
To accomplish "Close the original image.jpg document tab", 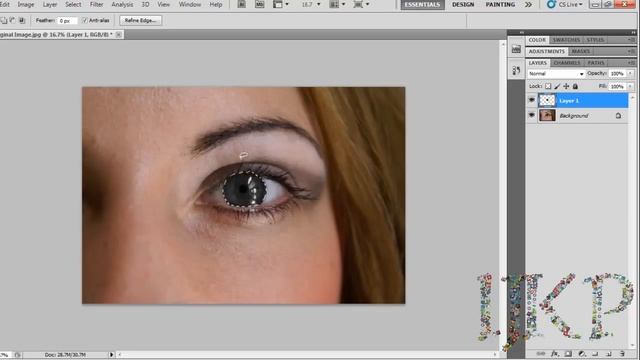I will click(118, 35).
